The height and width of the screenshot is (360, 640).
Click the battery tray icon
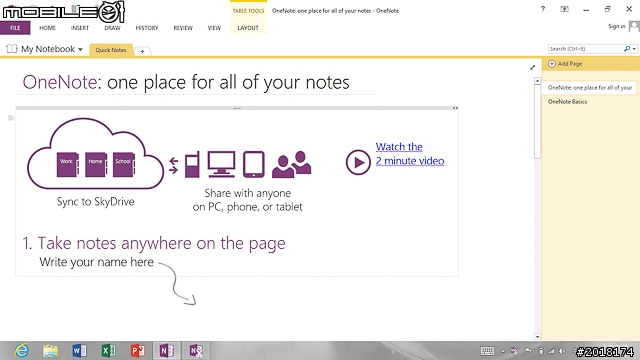coord(541,351)
